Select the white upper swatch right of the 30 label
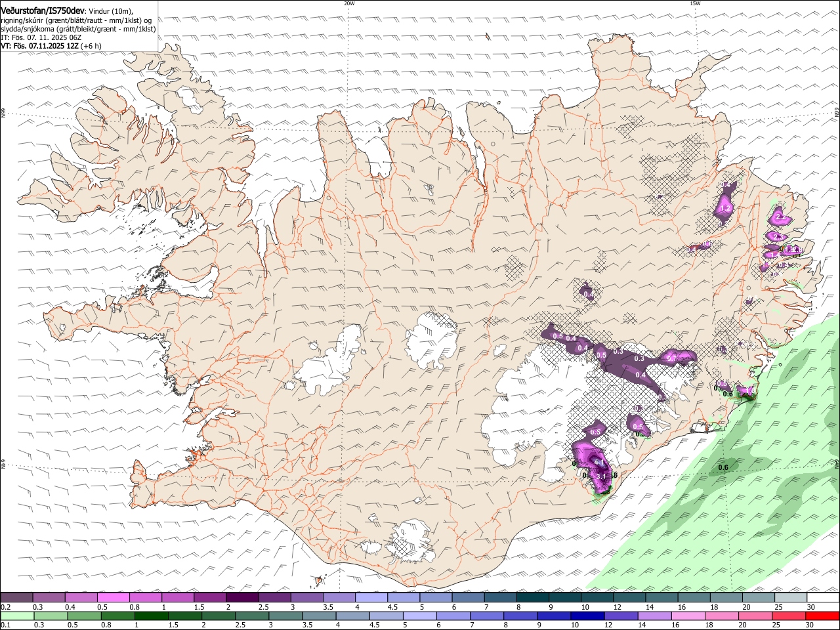The height and width of the screenshot is (630, 840). tap(824, 597)
